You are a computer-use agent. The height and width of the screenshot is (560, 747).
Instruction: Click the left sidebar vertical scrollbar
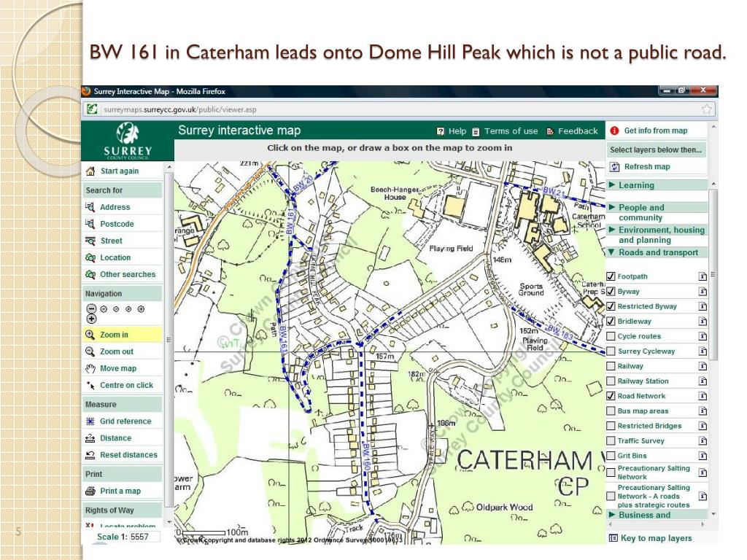click(169, 339)
